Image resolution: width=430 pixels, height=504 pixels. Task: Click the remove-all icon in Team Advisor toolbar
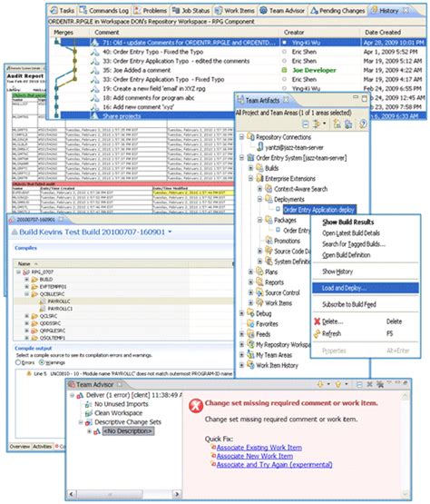(380, 384)
